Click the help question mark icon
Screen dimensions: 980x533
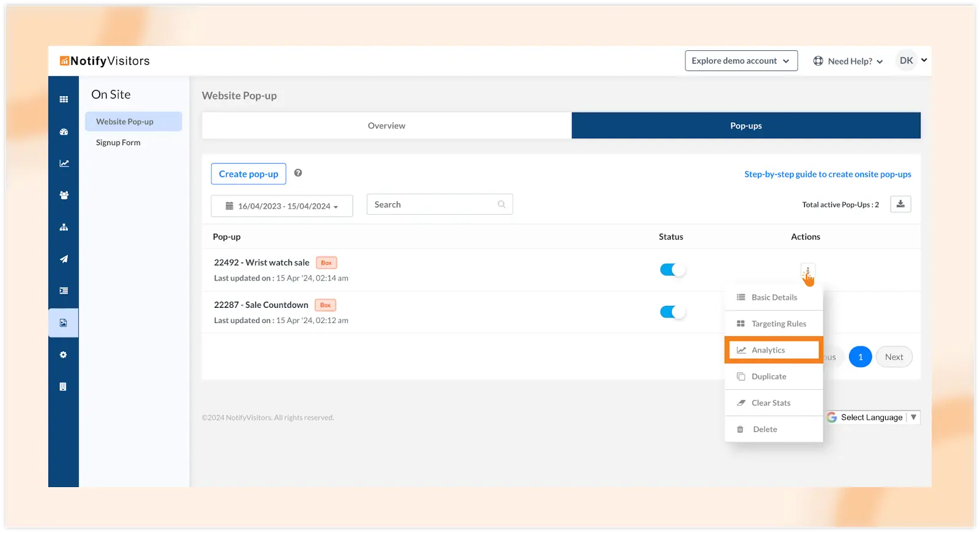coord(298,173)
